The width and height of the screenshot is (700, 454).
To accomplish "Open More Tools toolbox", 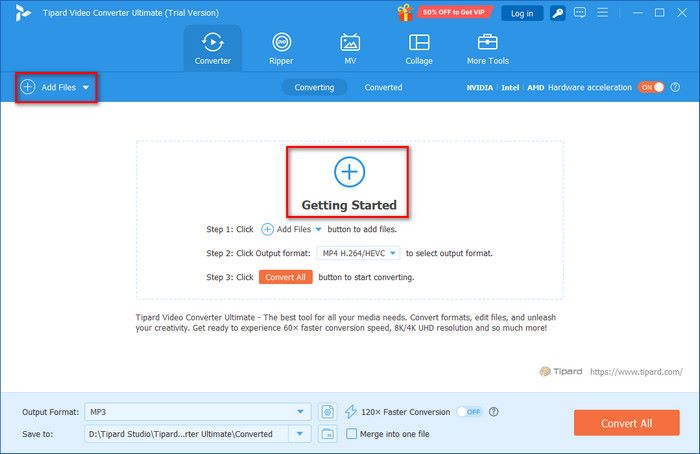I will pos(488,49).
